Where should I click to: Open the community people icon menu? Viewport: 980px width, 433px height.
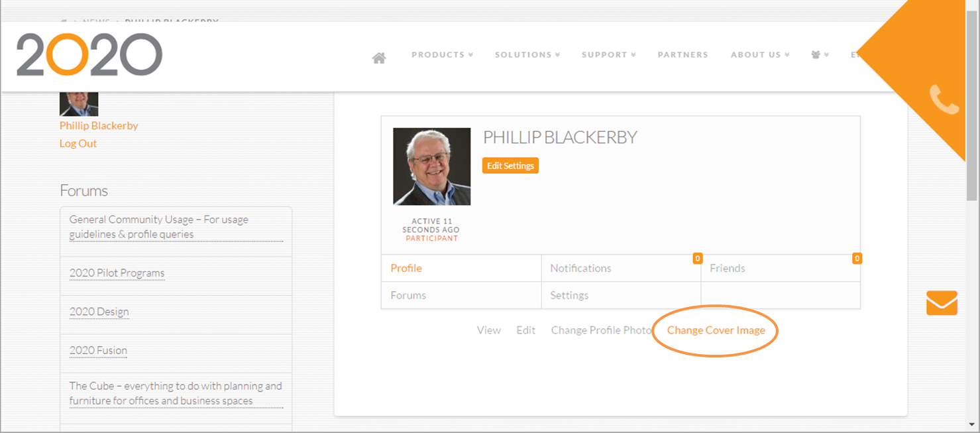click(820, 55)
